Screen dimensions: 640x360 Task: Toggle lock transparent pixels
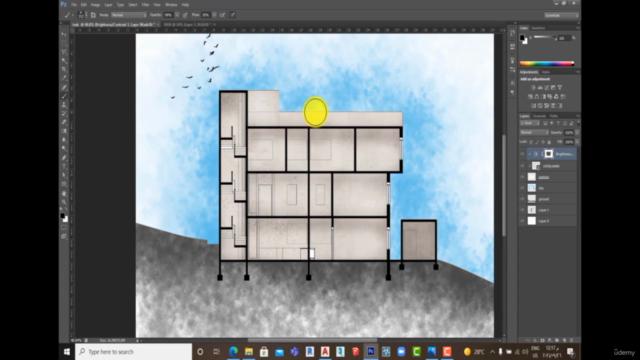(x=531, y=142)
